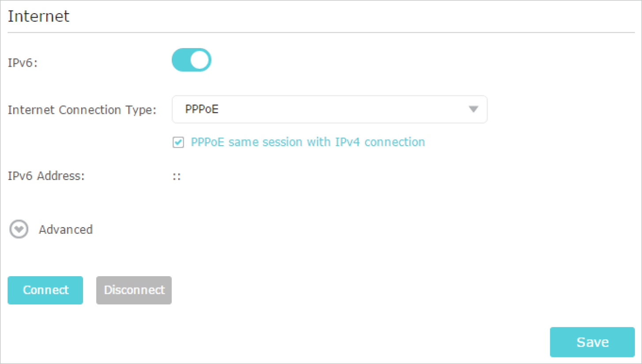Select the PPPoE text in the combo box

(x=202, y=109)
